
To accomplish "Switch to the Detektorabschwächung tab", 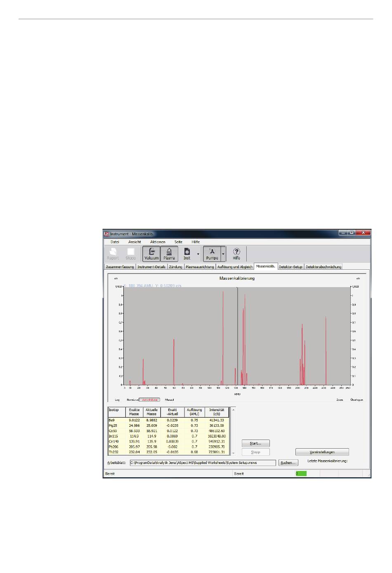I will (x=324, y=267).
